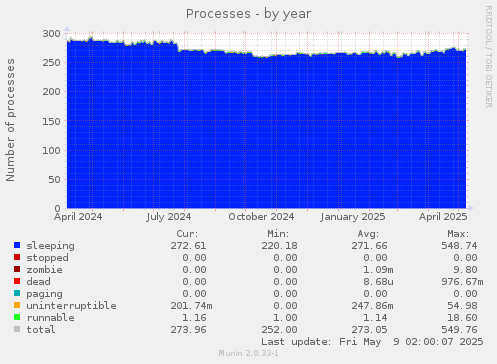497x364 pixels.
Task: Click the 'October 2024' x-axis label
Action: (261, 217)
